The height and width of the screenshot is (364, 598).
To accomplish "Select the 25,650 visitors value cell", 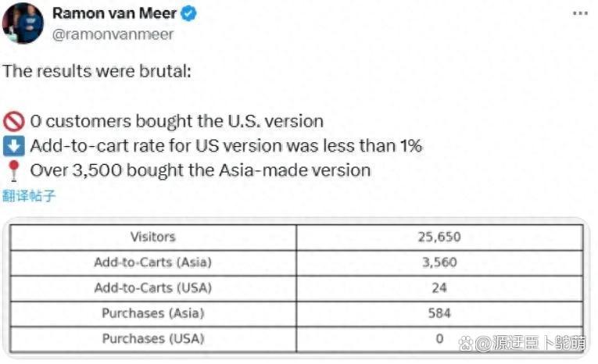I will pyautogui.click(x=439, y=237).
